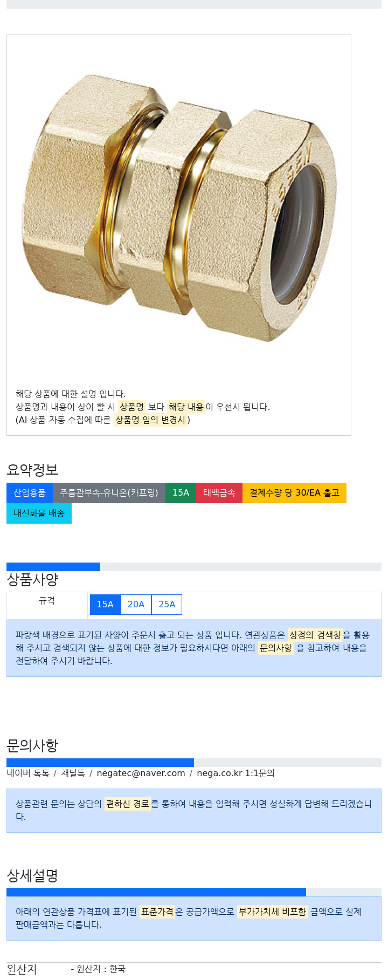Click the yellow 결제수량 당 30/EA 출고 badge
Viewport: 388px width, 980px height.
click(x=294, y=492)
